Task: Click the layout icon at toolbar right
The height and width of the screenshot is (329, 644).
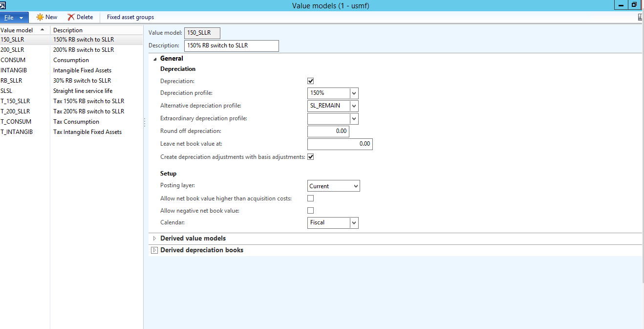Action: click(x=641, y=17)
